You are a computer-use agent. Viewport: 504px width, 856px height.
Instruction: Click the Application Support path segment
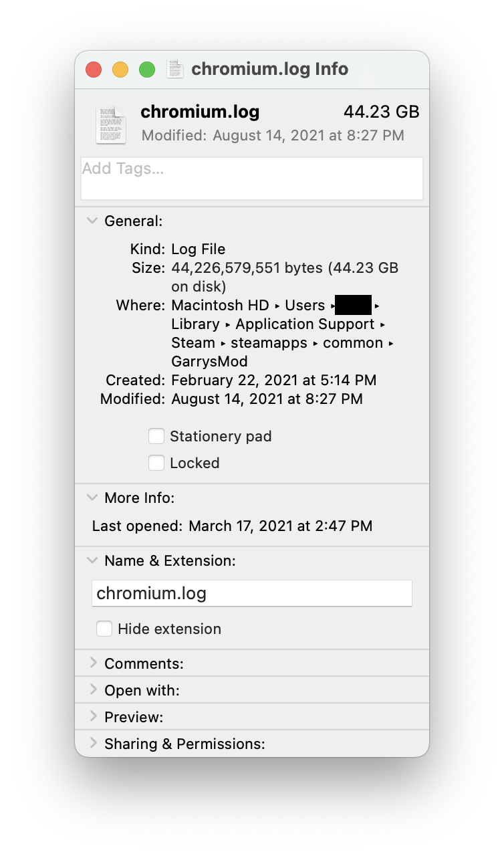305,324
